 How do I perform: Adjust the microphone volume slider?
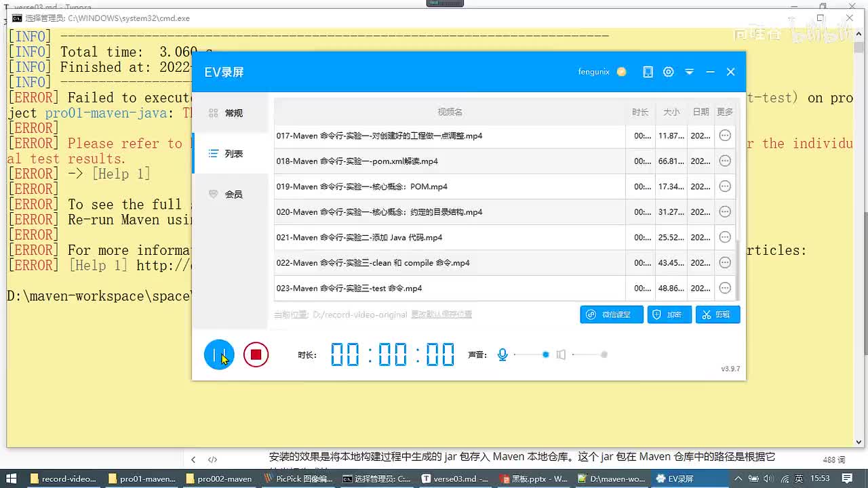pyautogui.click(x=531, y=354)
